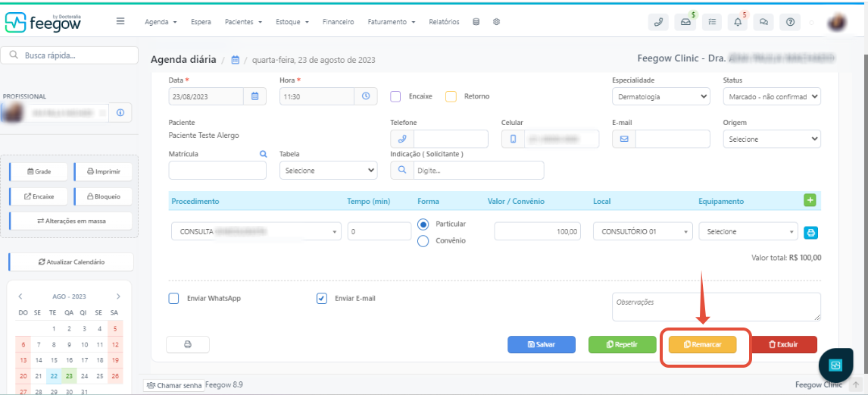Open the Espera menu item
Image resolution: width=868 pixels, height=395 pixels.
coord(201,22)
